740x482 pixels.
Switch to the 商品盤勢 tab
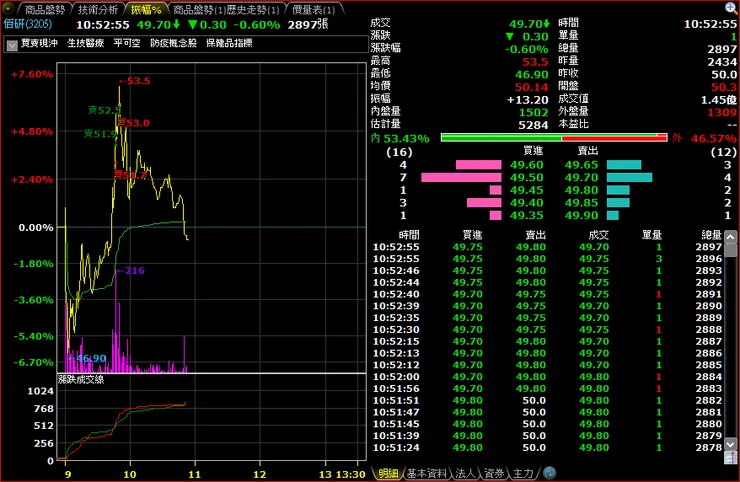(44, 9)
